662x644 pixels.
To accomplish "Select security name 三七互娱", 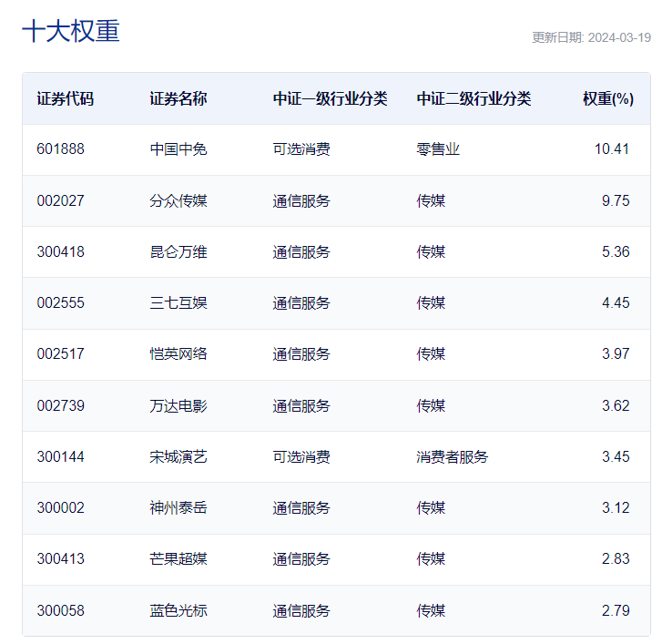I will tap(178, 302).
